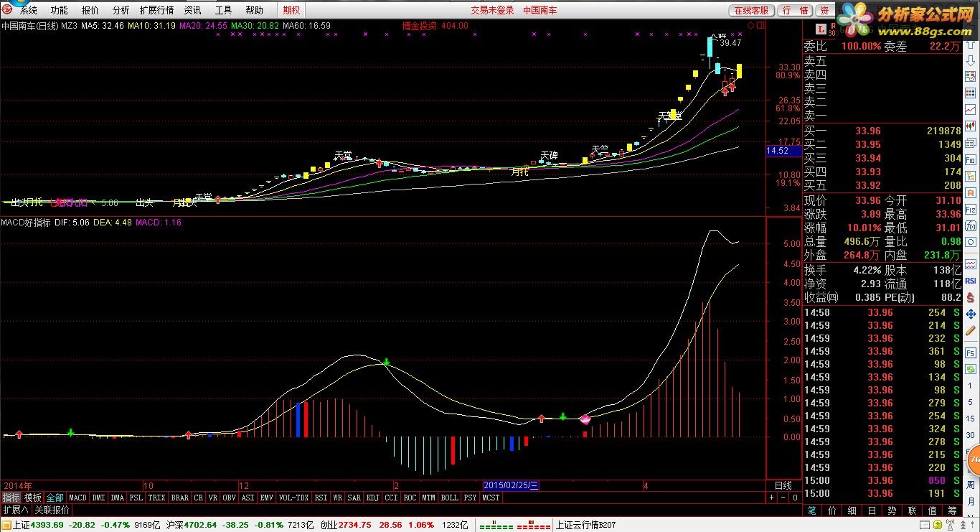Select the 筹 tab under trade list
This screenshot has width=980, height=532.
[952, 510]
